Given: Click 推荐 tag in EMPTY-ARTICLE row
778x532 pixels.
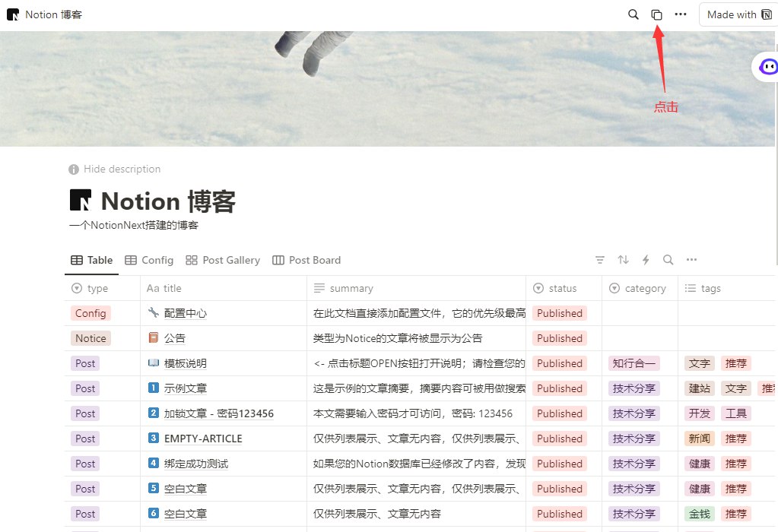Looking at the screenshot, I should [x=736, y=439].
